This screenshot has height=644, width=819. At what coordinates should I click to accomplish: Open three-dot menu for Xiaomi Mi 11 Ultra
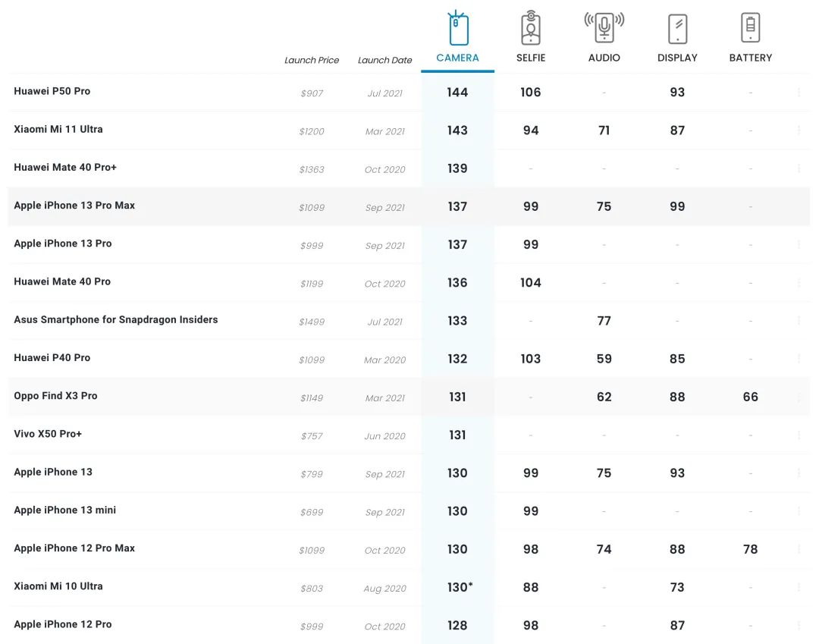[x=799, y=130]
